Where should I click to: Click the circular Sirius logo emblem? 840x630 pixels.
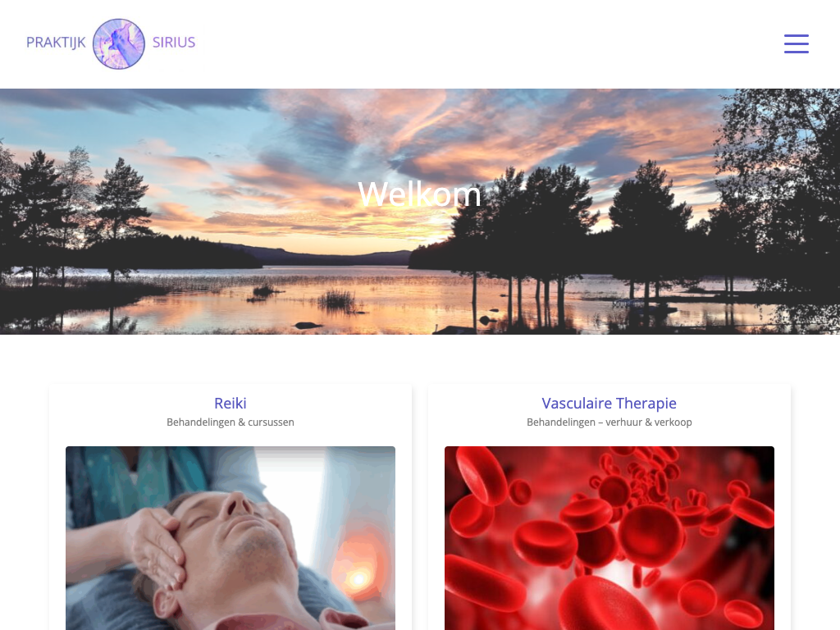118,44
